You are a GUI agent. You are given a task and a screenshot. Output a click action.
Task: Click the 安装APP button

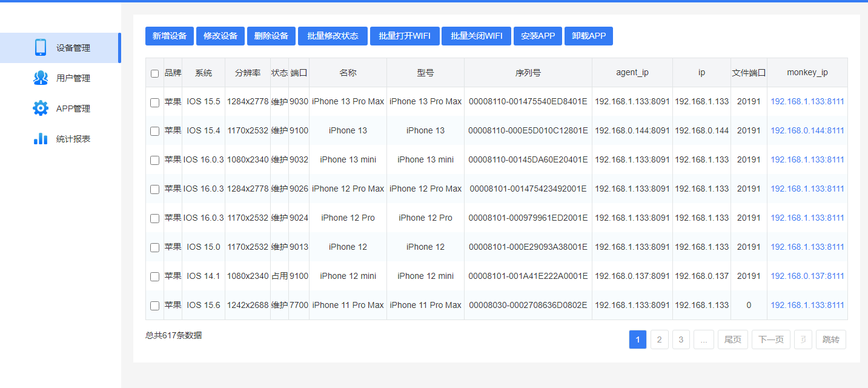coord(538,36)
